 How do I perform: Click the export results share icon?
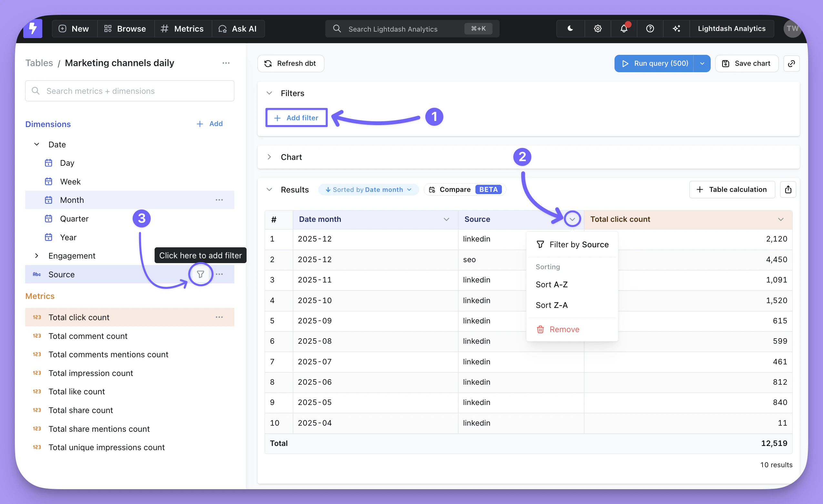point(787,190)
